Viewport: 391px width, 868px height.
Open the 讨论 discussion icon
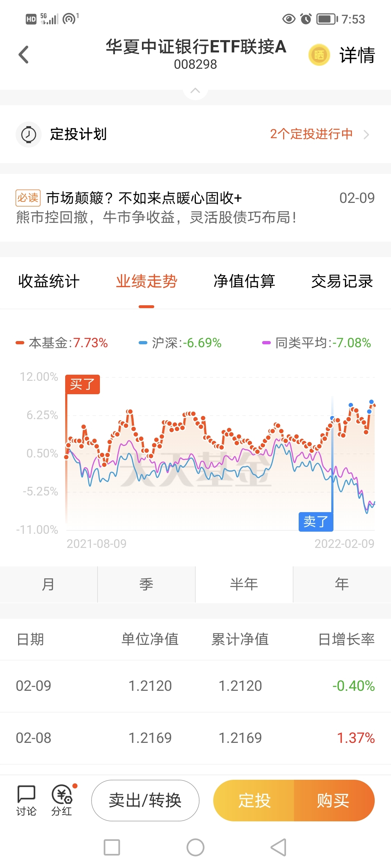[26, 800]
